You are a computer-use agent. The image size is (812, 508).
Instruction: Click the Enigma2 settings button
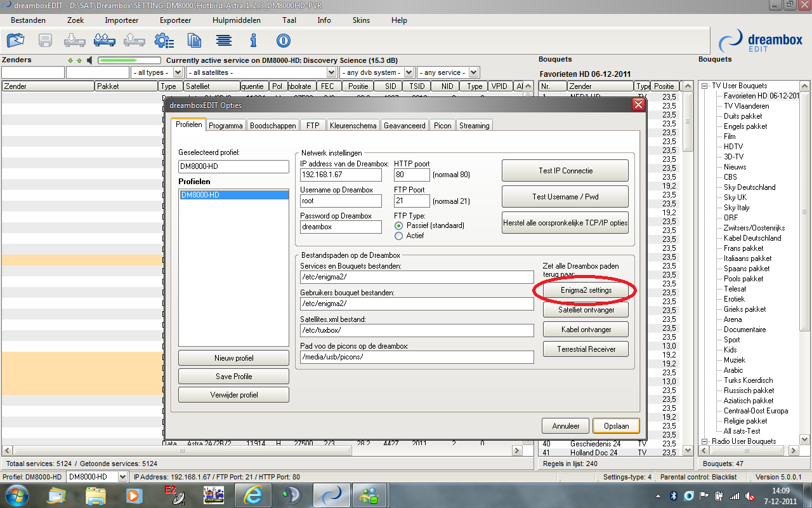[x=586, y=290]
